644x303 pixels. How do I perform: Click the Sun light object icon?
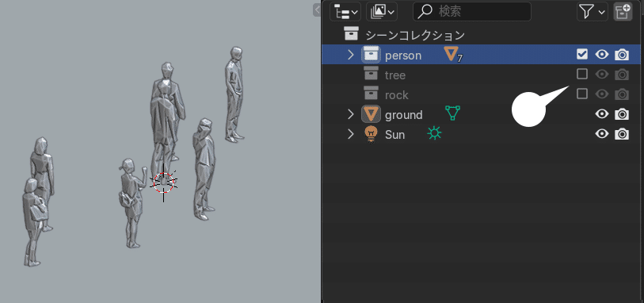pyautogui.click(x=371, y=134)
